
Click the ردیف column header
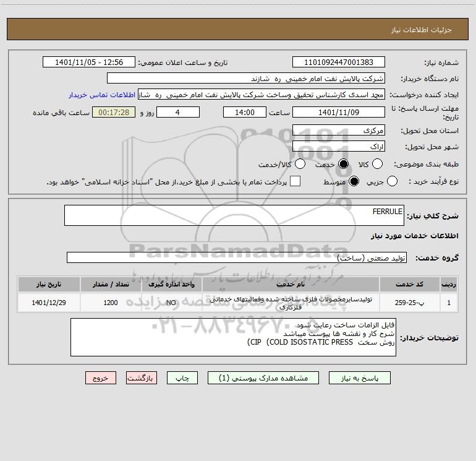[449, 285]
